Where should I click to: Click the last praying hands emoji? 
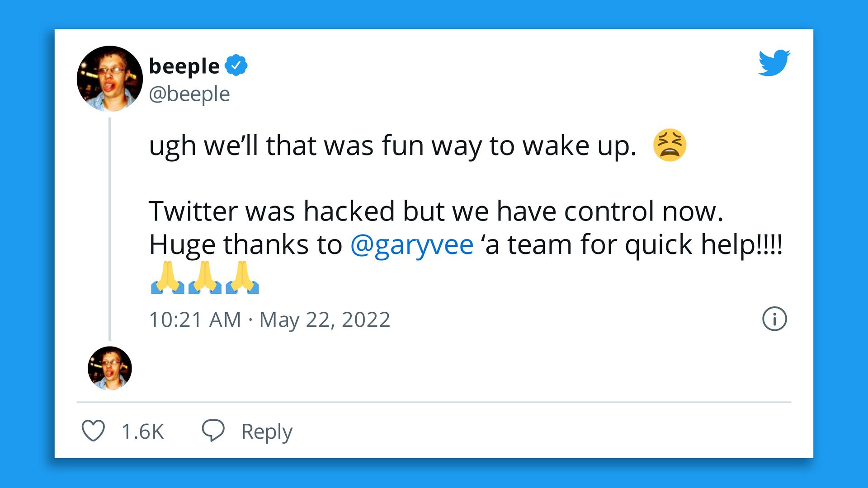[x=242, y=277]
